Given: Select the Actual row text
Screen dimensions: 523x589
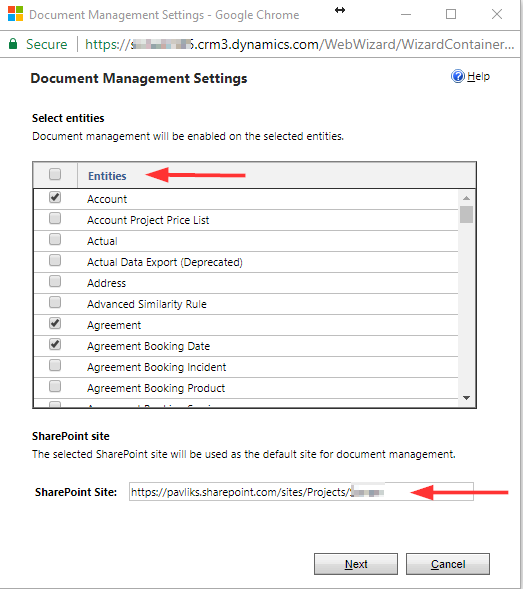Looking at the screenshot, I should pos(102,241).
